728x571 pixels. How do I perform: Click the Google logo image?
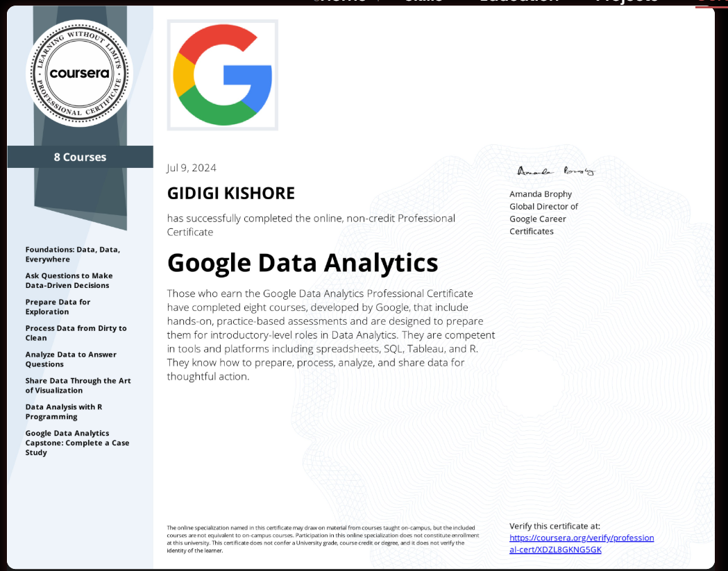coord(222,75)
